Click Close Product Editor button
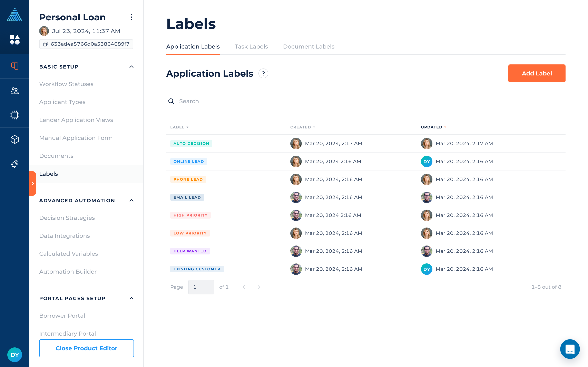This screenshot has width=588, height=367. pos(86,348)
